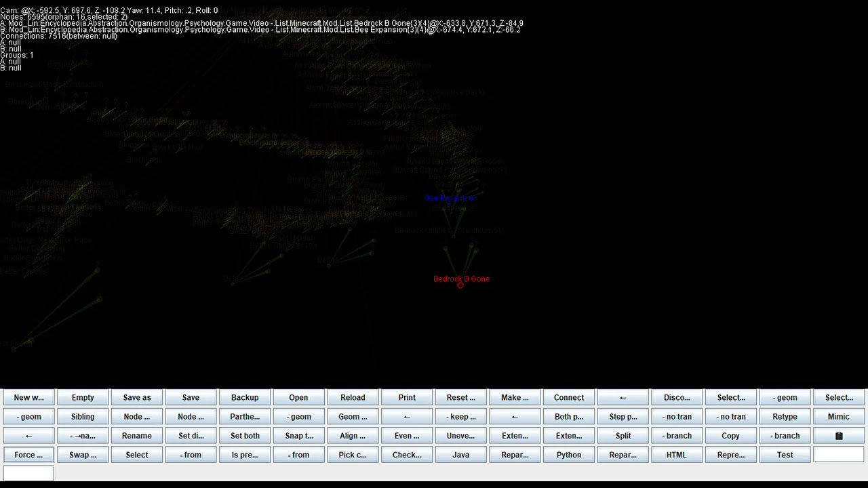868x488 pixels.
Task: Click the "Save as" button
Action: (x=137, y=398)
